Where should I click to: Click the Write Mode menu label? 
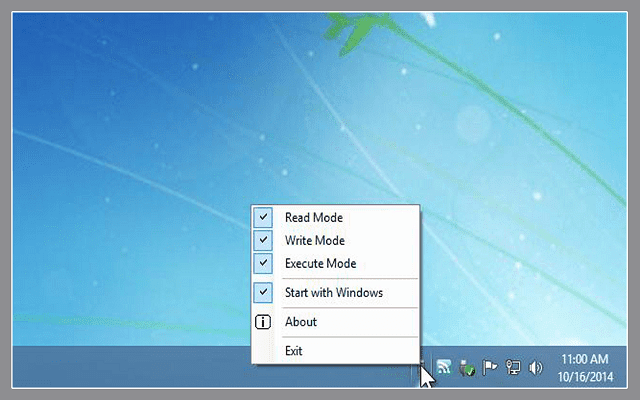[315, 240]
